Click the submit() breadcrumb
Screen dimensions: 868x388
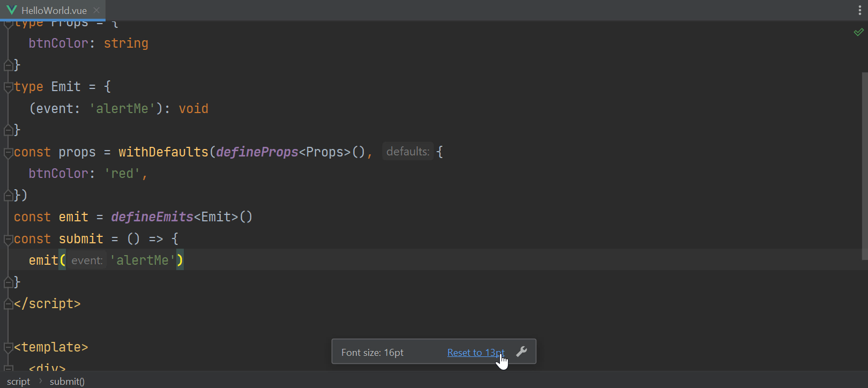click(x=67, y=382)
